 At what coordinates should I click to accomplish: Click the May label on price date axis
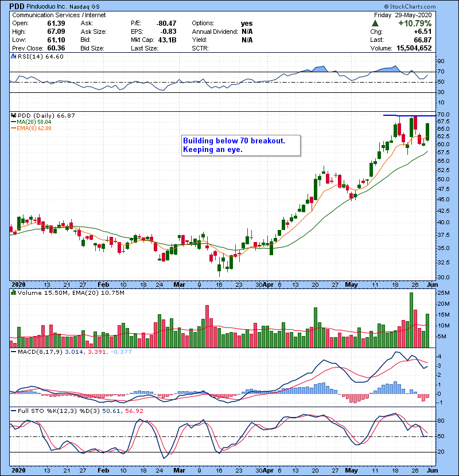[351, 285]
